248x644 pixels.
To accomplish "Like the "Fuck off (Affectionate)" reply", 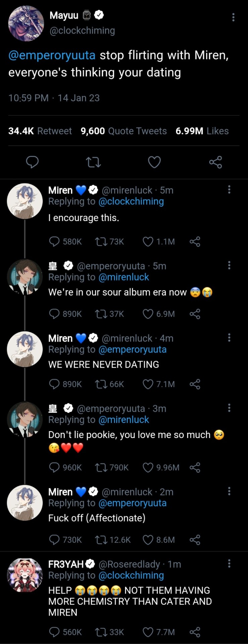I will (x=148, y=540).
